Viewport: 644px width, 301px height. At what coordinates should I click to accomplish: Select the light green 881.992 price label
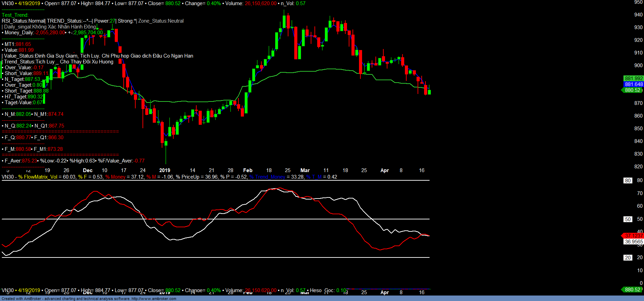(634, 79)
